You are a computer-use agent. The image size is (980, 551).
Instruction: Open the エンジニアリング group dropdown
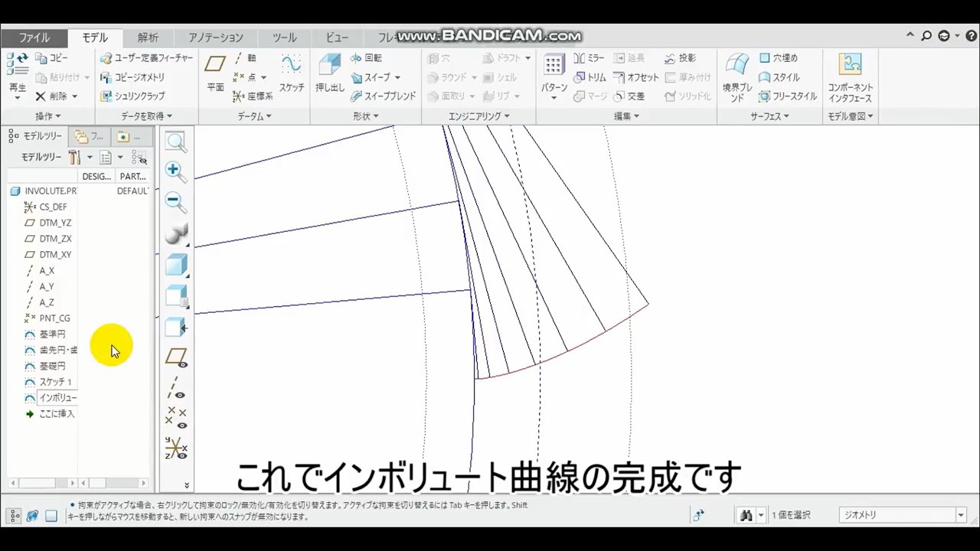[479, 116]
